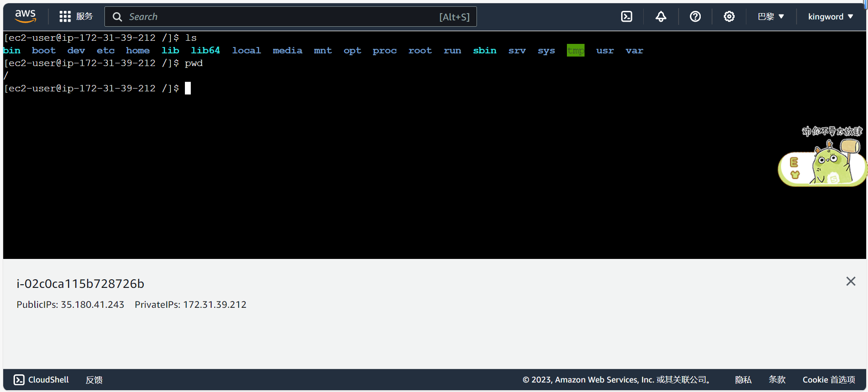
Task: Open the notifications bell
Action: (x=661, y=17)
